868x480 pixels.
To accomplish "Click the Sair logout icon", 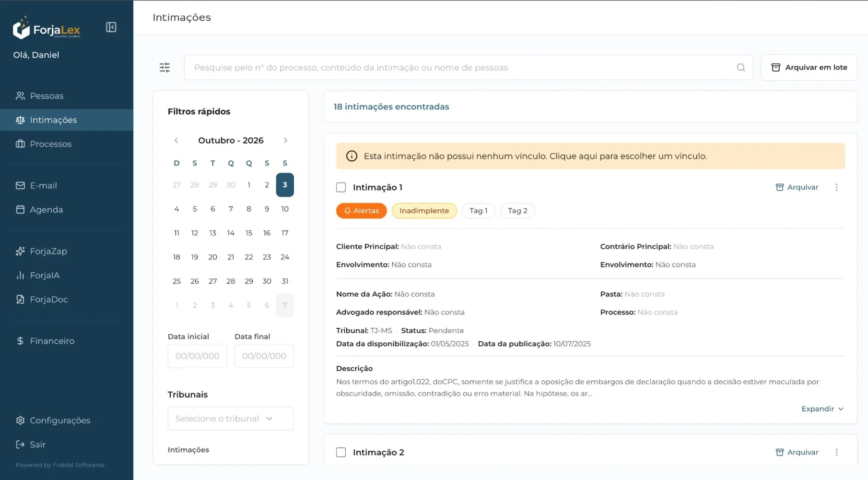I will point(20,444).
